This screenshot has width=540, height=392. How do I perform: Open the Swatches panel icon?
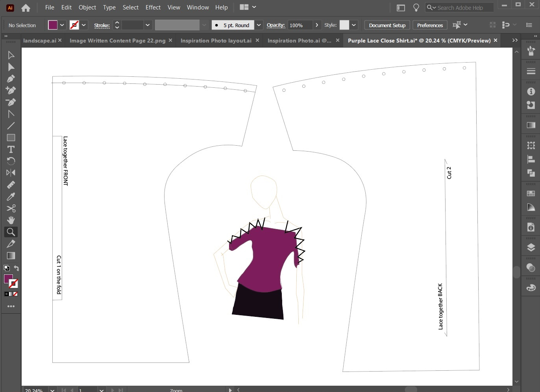tap(531, 193)
